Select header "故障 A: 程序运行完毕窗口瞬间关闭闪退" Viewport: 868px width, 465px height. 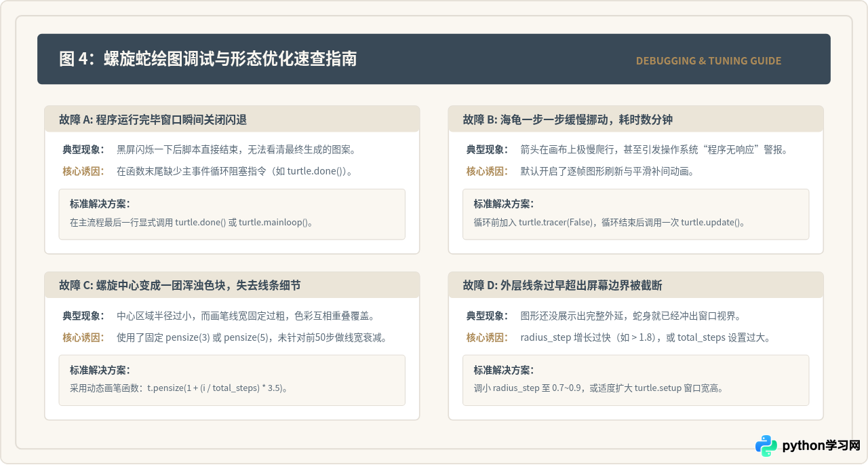153,119
